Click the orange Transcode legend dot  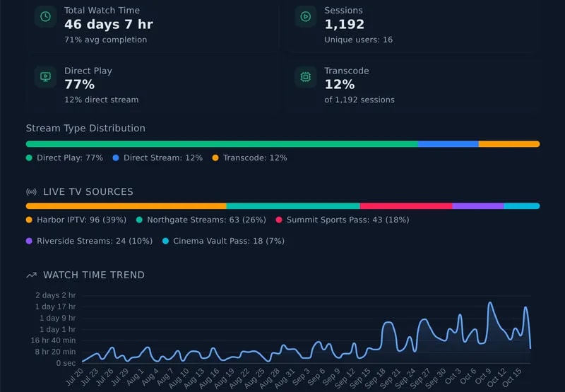click(215, 158)
